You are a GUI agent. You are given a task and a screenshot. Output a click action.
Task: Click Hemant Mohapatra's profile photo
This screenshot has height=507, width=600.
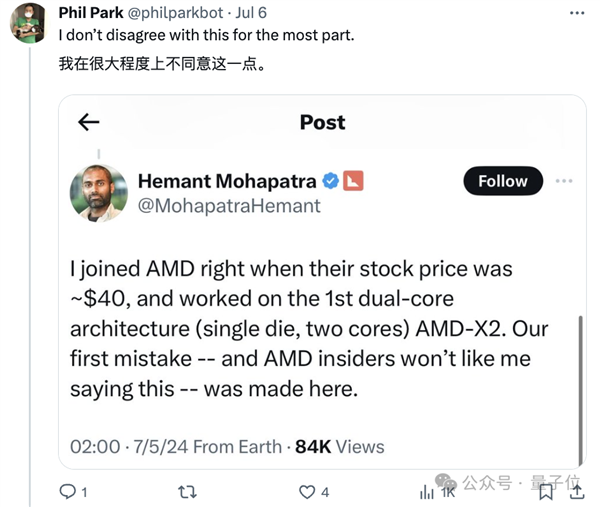point(99,193)
